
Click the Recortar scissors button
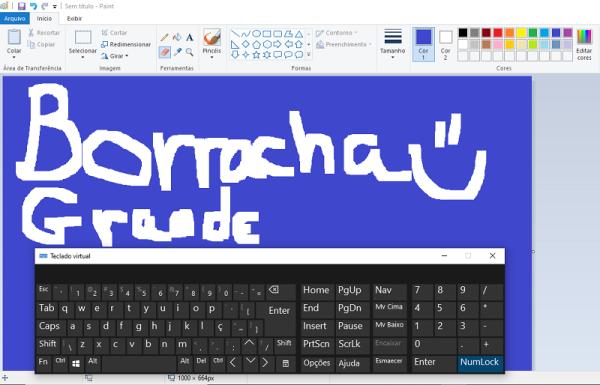(x=44, y=33)
